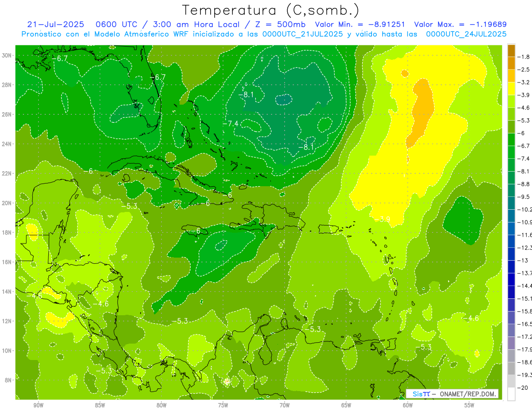
Task: Click the 90W longitude axis label
Action: [x=39, y=405]
